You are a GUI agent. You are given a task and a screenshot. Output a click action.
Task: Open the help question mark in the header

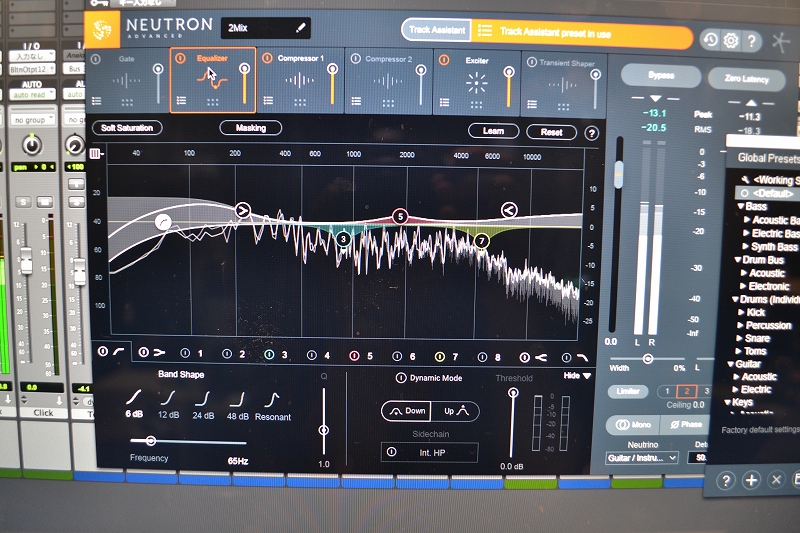coord(751,41)
